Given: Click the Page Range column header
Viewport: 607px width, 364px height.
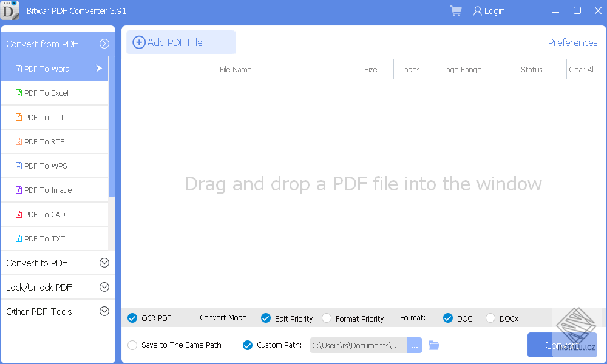Looking at the screenshot, I should 462,70.
